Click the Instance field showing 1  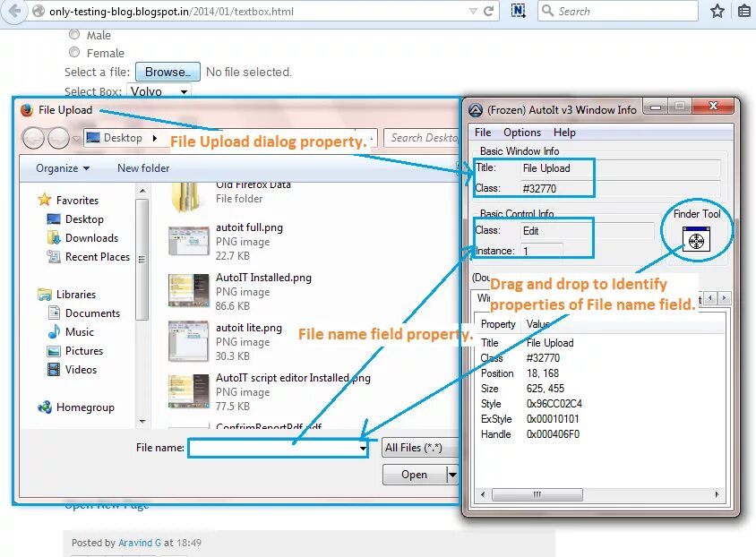click(x=541, y=251)
